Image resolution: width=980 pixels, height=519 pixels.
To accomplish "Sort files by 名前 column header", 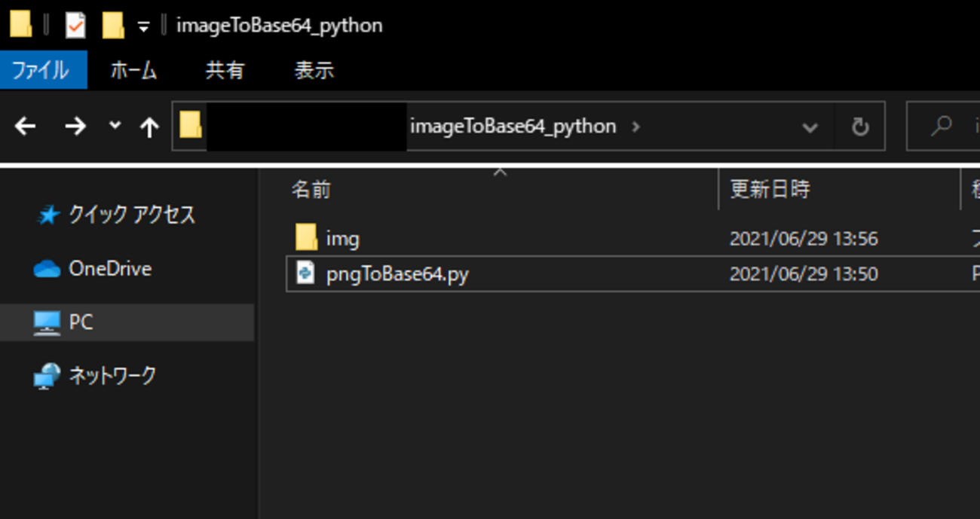I will click(311, 190).
